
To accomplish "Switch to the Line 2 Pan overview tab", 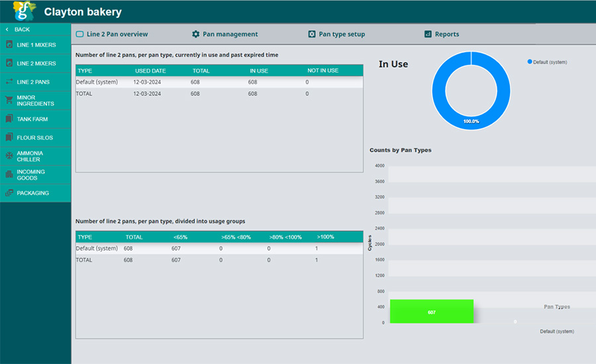I will pyautogui.click(x=117, y=34).
